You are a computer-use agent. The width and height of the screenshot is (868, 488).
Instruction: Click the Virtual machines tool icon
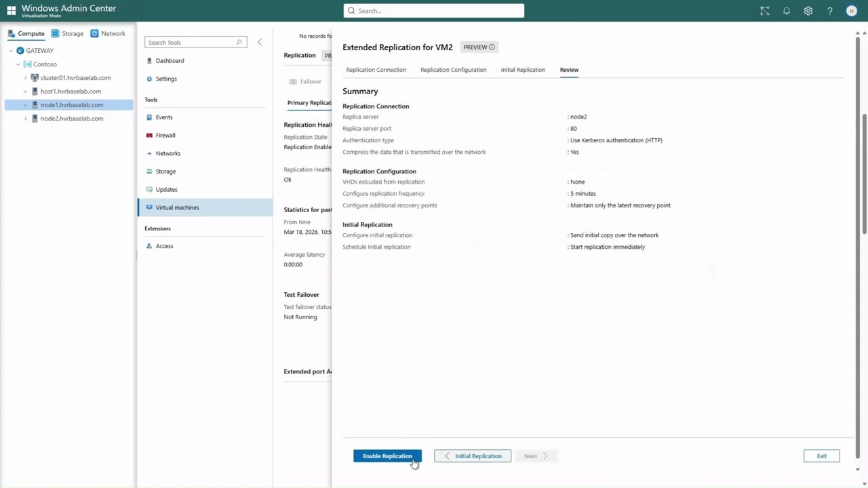click(150, 207)
